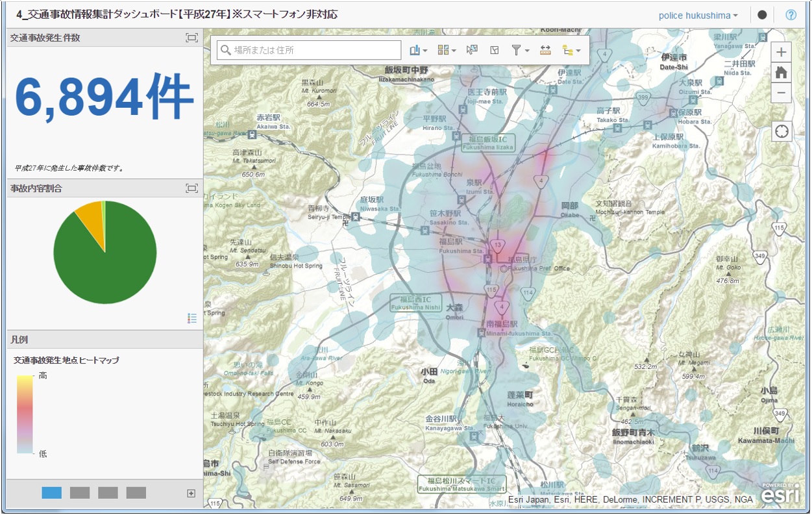Return map to home extent
Viewport: 812px width, 515px height.
point(781,73)
